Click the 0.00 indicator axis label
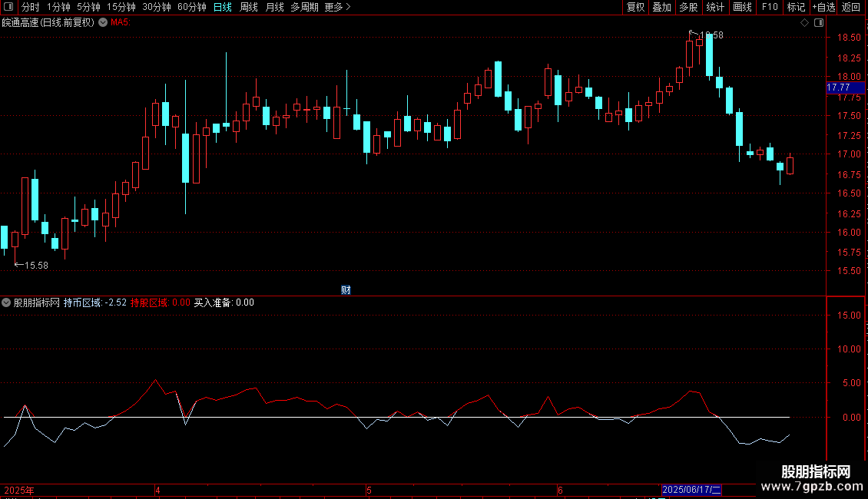Image resolution: width=868 pixels, height=499 pixels. click(851, 417)
